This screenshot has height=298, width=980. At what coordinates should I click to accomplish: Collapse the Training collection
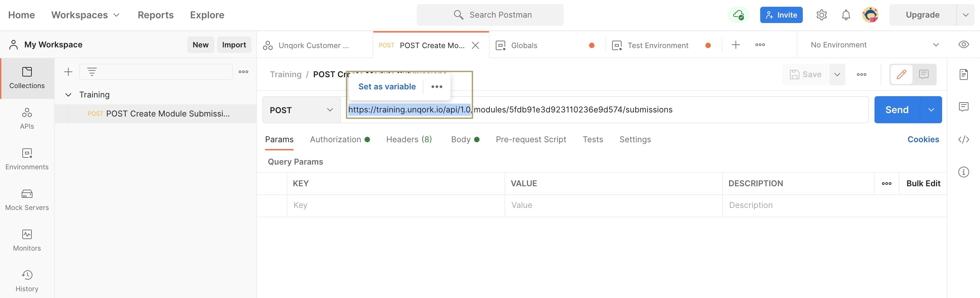pos(68,94)
